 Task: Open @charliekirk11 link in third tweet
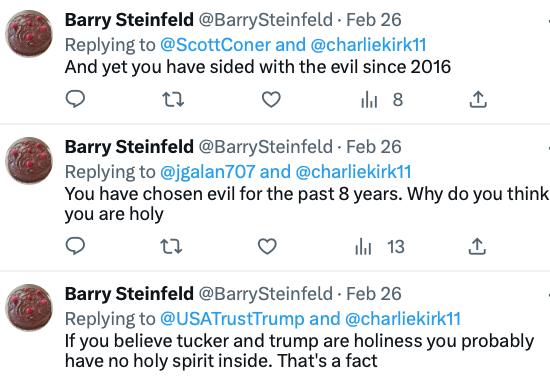point(403,319)
